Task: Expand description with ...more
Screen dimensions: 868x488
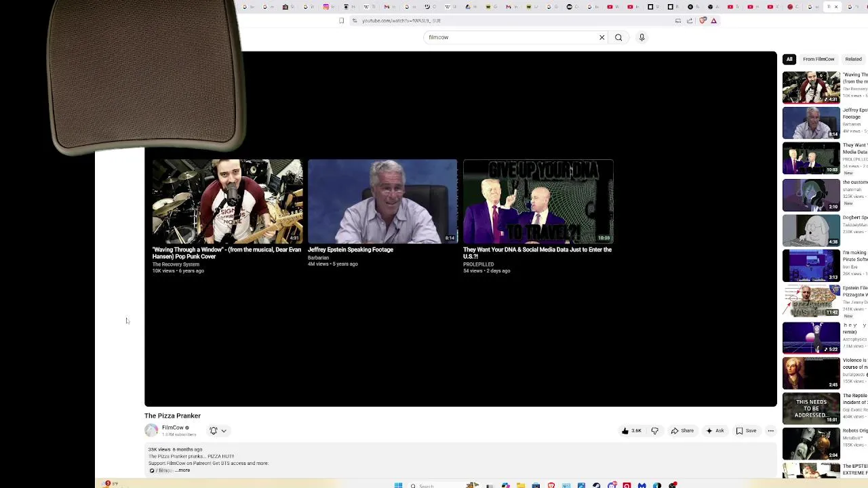Action: 182,470
